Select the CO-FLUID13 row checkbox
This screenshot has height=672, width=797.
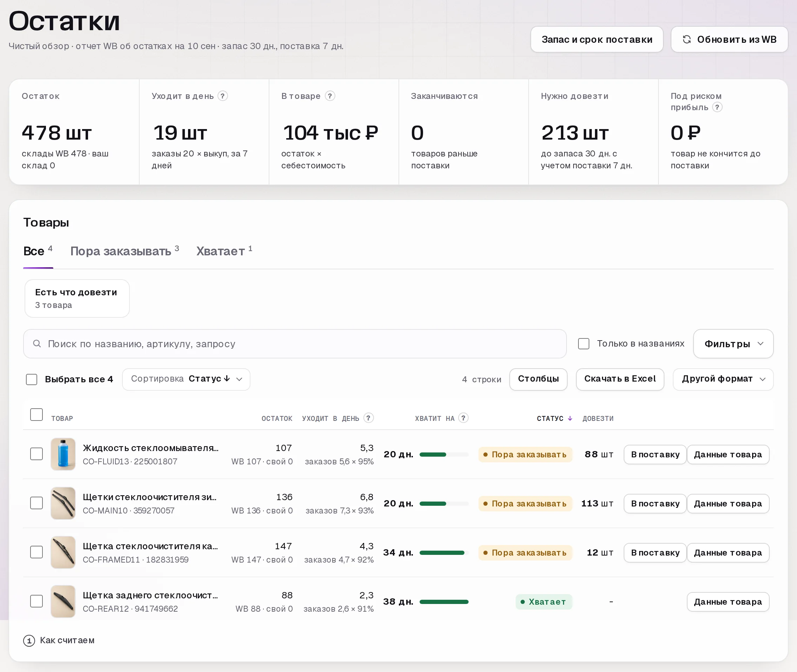(36, 454)
